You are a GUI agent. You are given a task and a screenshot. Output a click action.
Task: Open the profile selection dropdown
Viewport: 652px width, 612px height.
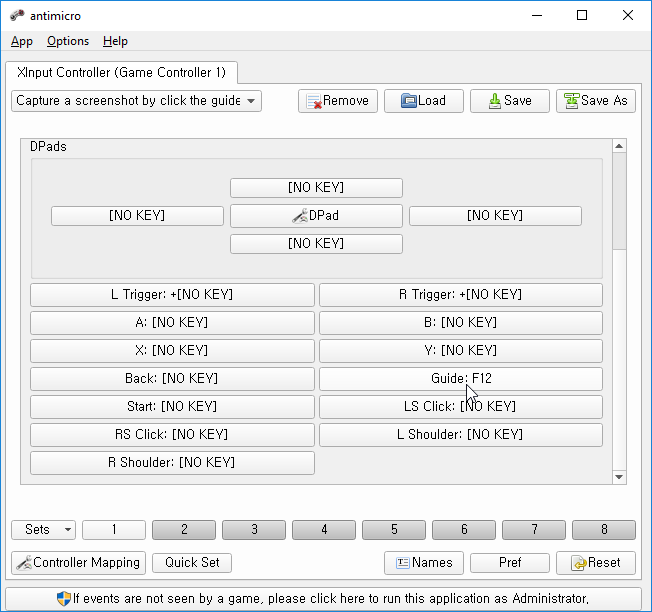pyautogui.click(x=136, y=101)
